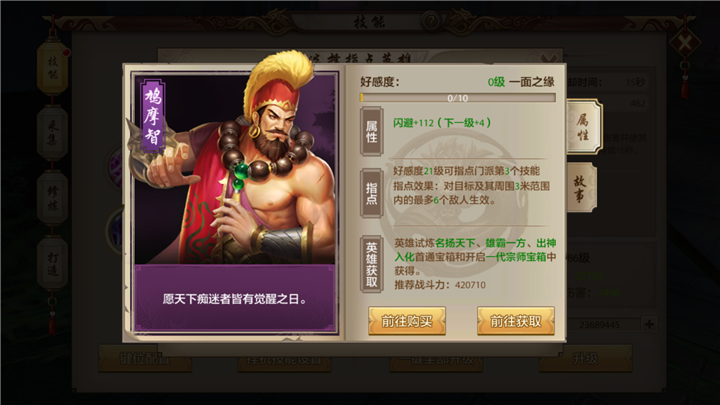The height and width of the screenshot is (405, 720).
Task: Open the 修炼 lantern menu
Action: coord(52,198)
